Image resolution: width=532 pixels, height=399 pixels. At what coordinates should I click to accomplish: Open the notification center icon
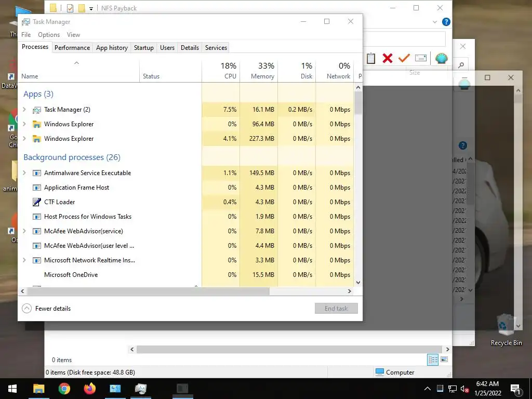pyautogui.click(x=516, y=389)
